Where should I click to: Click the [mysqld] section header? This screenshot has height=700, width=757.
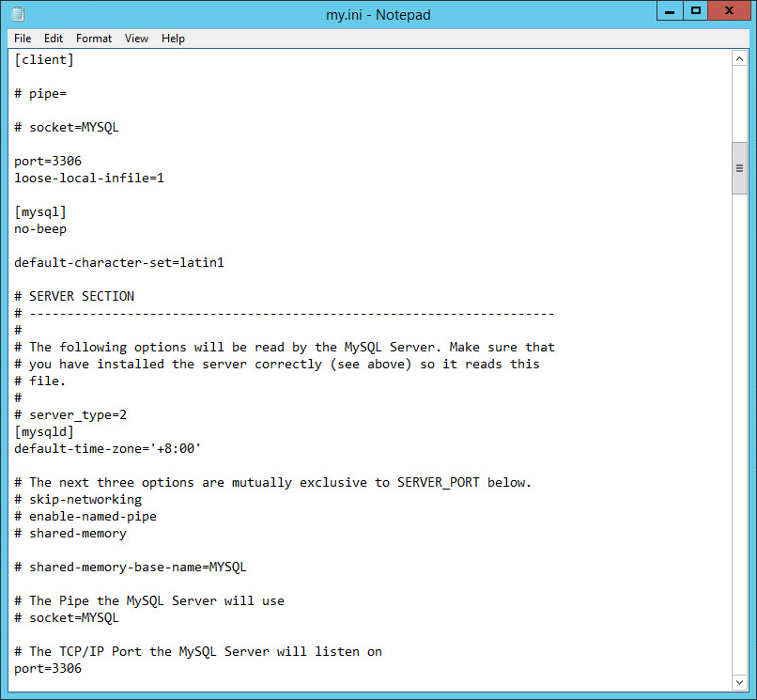44,432
